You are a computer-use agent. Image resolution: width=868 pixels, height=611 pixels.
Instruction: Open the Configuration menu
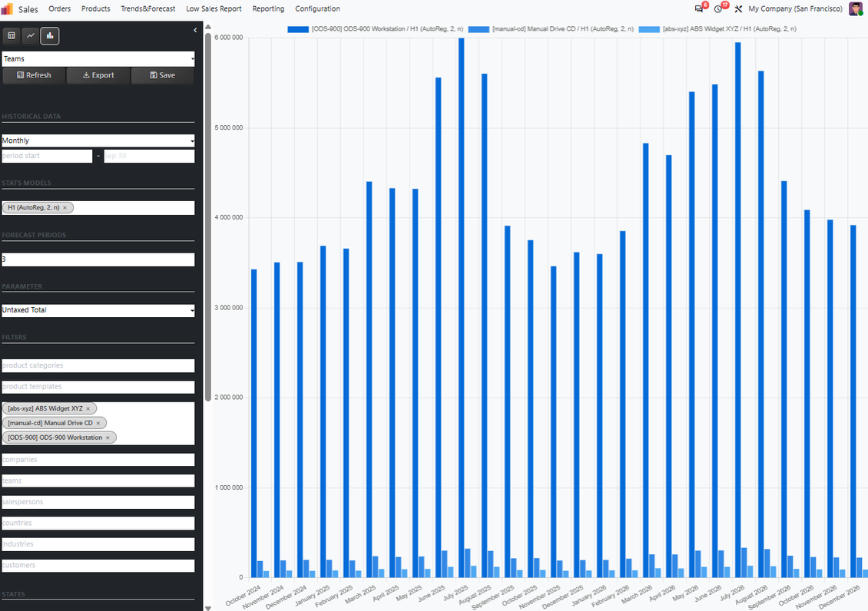(x=317, y=9)
